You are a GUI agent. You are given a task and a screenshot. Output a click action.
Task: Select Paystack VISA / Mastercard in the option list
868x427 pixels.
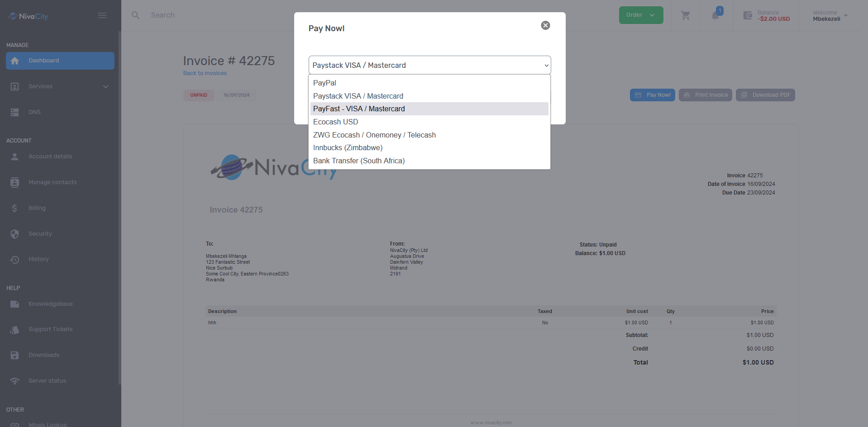tap(429, 96)
